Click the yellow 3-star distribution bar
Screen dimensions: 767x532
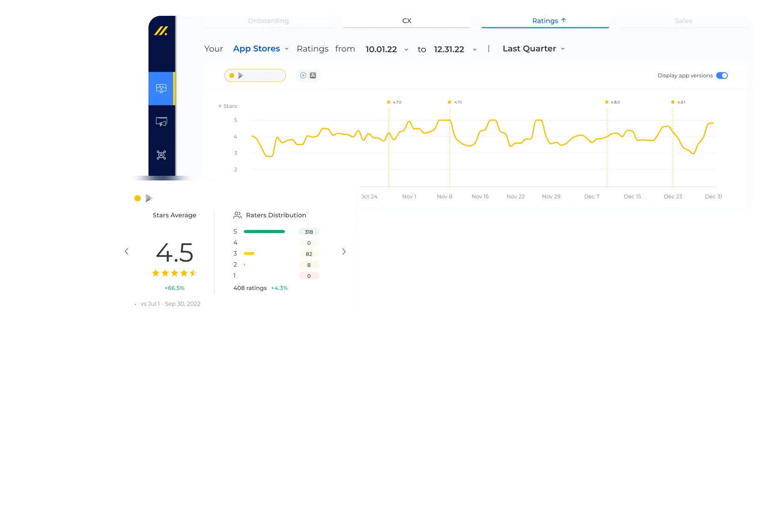click(249, 254)
